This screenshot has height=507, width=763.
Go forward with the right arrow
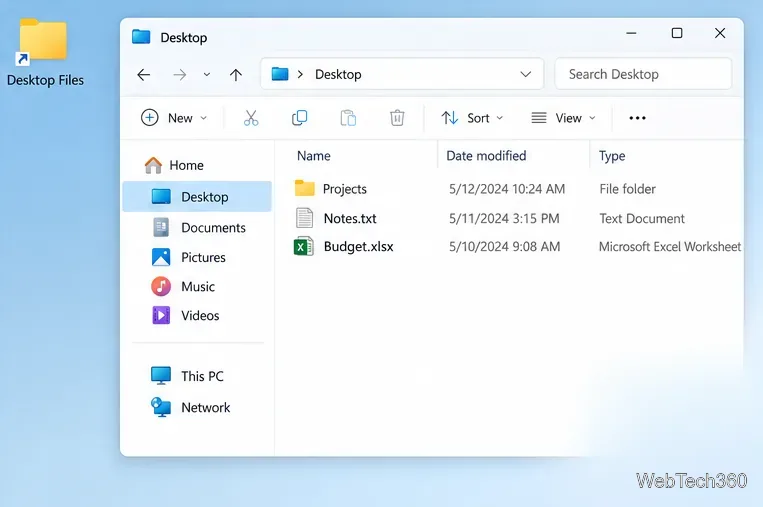180,74
